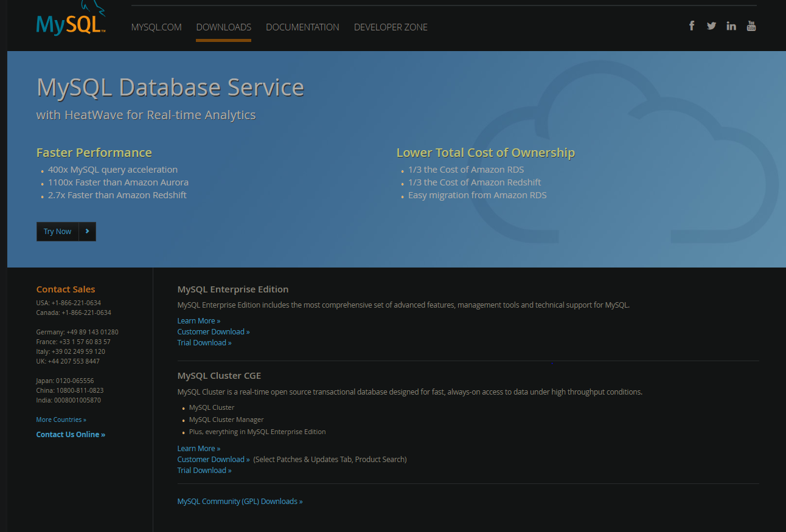Open the Contact Us Online link
This screenshot has height=532, width=786.
[x=71, y=435]
